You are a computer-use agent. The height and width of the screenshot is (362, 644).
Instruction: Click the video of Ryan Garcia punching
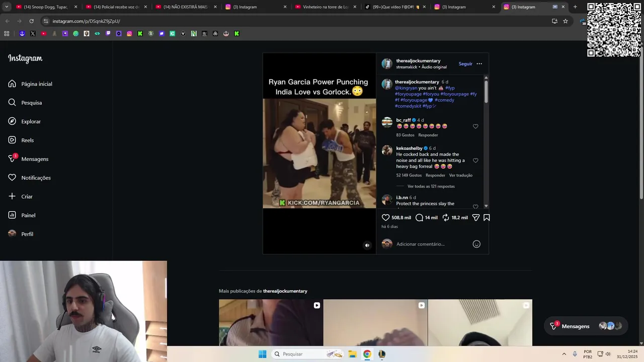[x=319, y=153]
